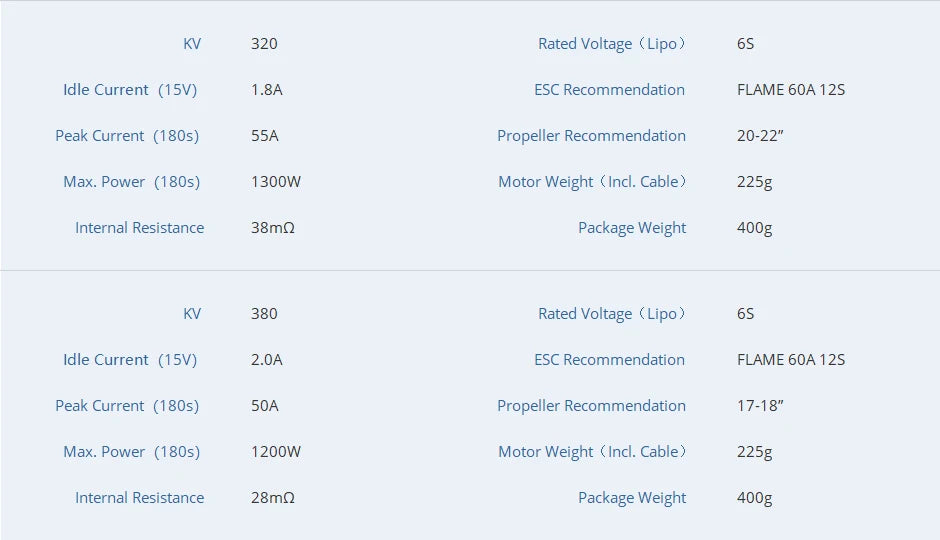Click FLAME 60A 12S beside the 20-22″ propeller table
This screenshot has width=940, height=540.
pyautogui.click(x=791, y=90)
